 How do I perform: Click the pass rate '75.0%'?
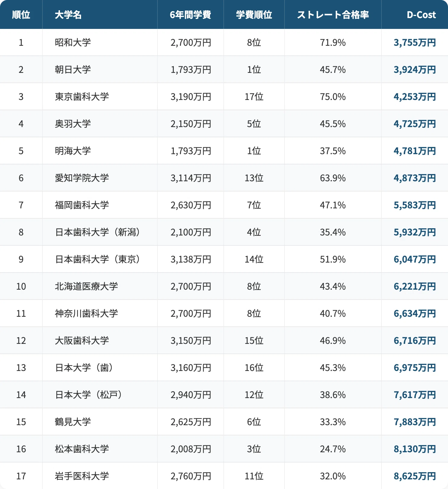333,97
